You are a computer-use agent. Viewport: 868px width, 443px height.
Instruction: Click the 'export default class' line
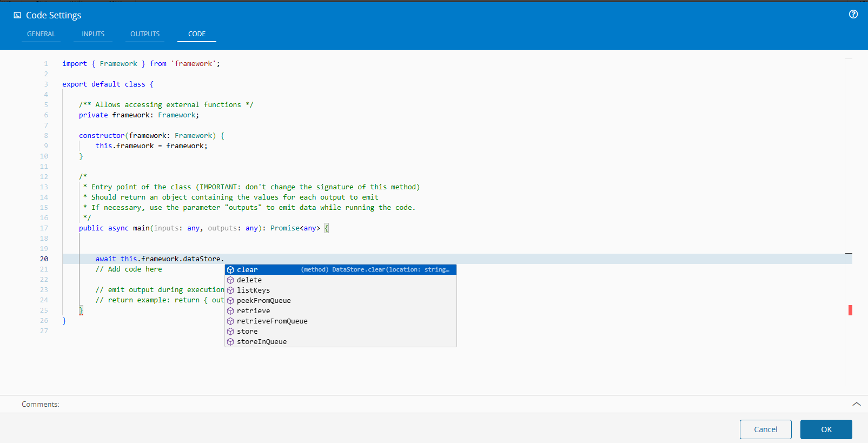(x=108, y=84)
